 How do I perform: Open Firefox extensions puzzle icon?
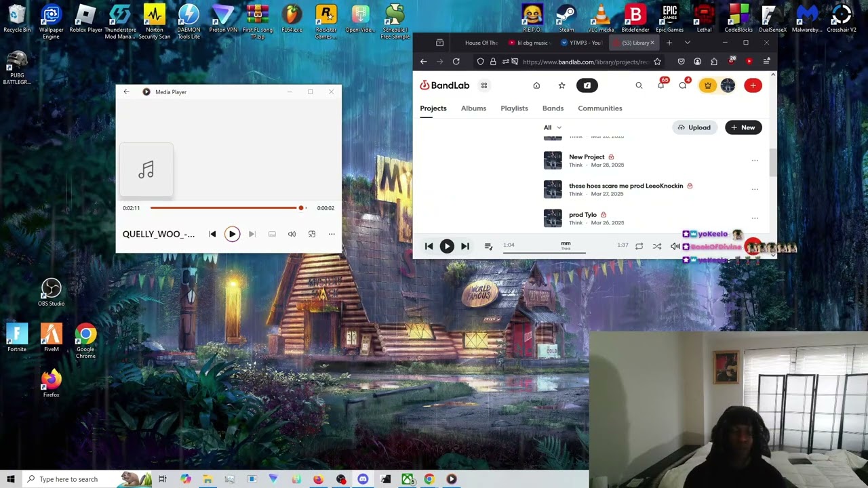tap(714, 62)
